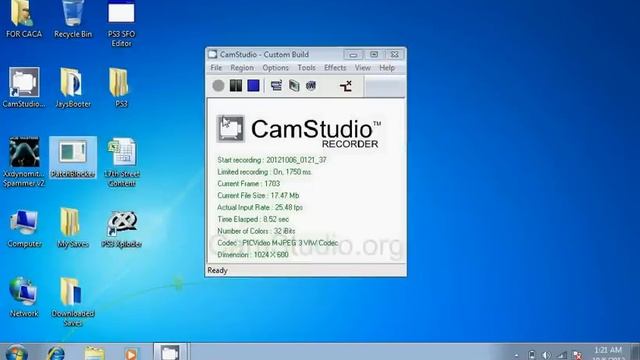
Task: Select Network desktop icon
Action: coord(24,298)
